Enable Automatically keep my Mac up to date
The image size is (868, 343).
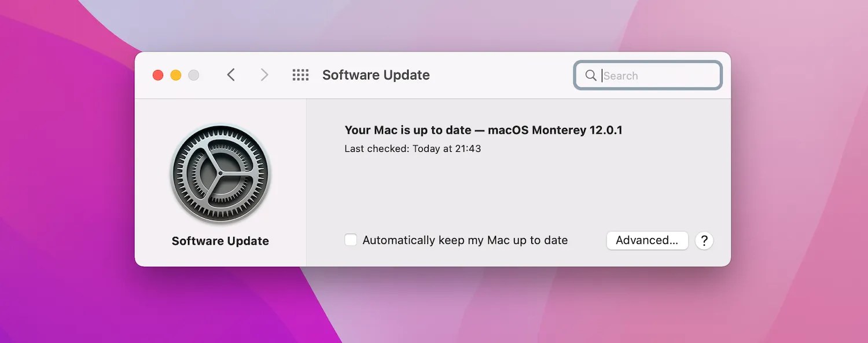(351, 239)
